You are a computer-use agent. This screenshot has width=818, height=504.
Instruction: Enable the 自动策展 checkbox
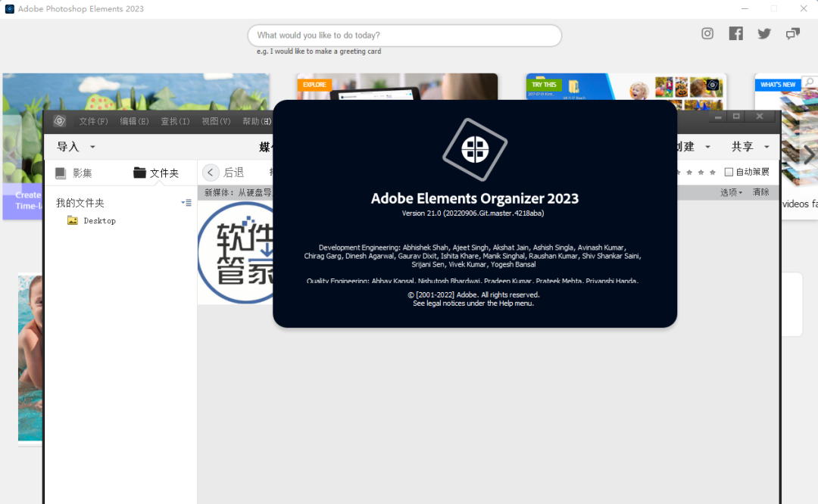click(729, 171)
